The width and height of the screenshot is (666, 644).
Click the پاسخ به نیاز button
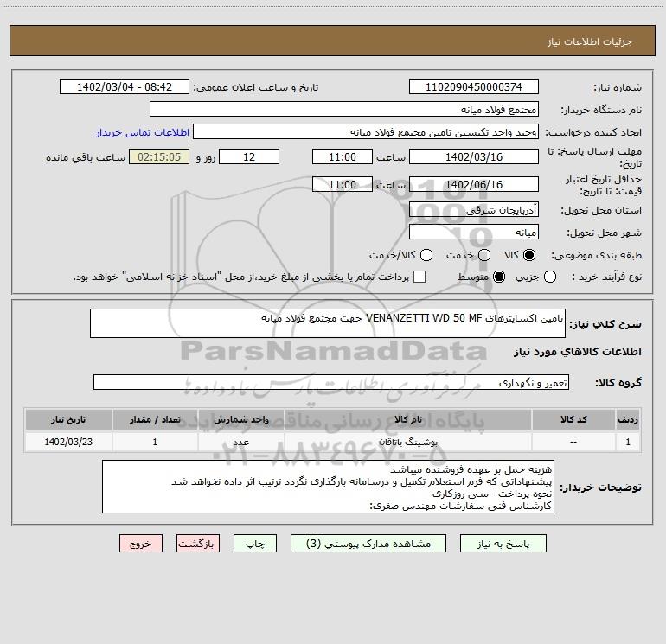(x=503, y=544)
